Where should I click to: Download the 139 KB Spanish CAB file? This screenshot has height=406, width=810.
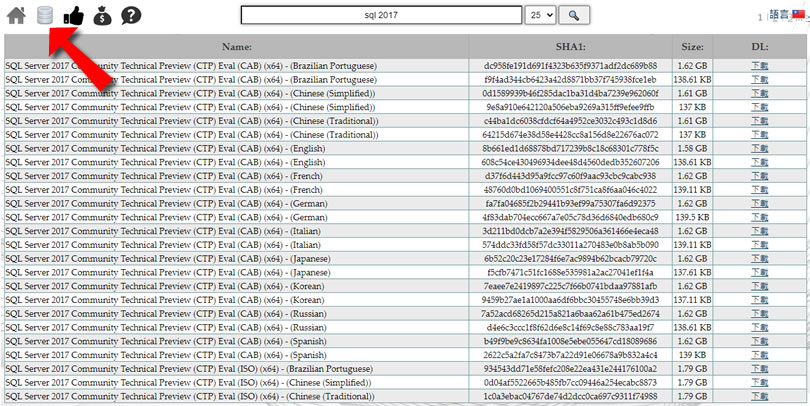click(759, 355)
